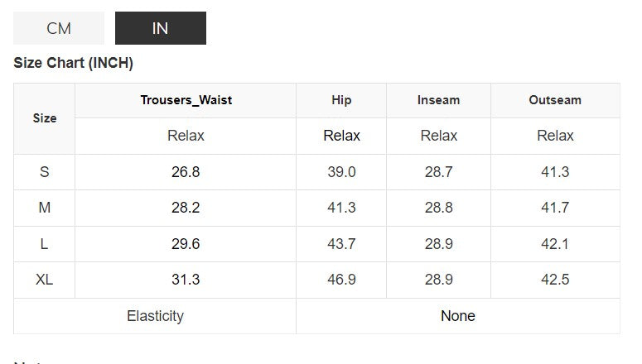Click the Trousers_Waist column header
This screenshot has height=364, width=642.
(186, 100)
